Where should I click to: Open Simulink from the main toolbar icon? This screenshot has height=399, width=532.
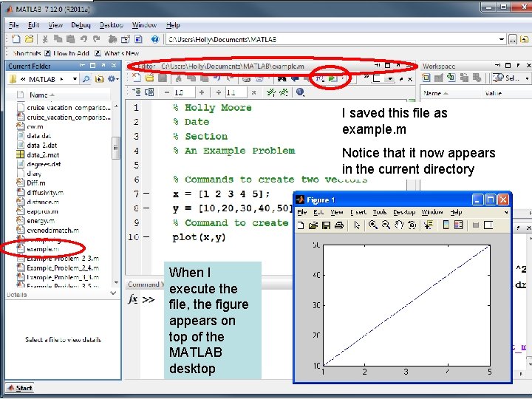[x=112, y=39]
